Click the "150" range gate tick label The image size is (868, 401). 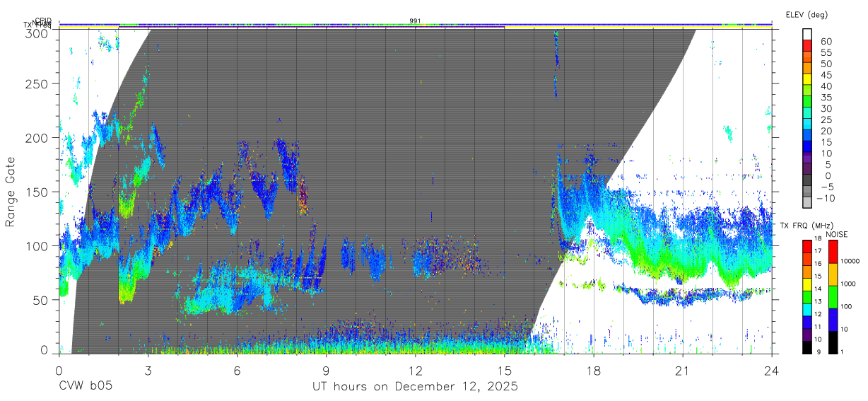(37, 192)
